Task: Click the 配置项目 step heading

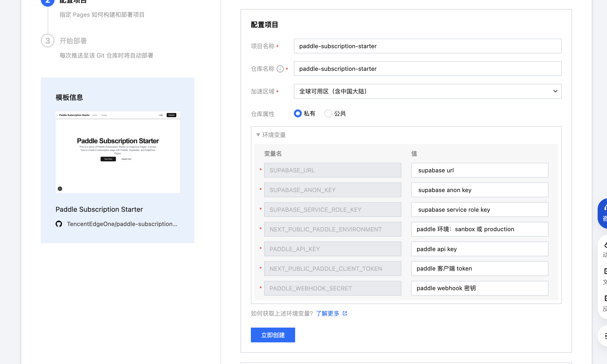Action: [x=73, y=1]
